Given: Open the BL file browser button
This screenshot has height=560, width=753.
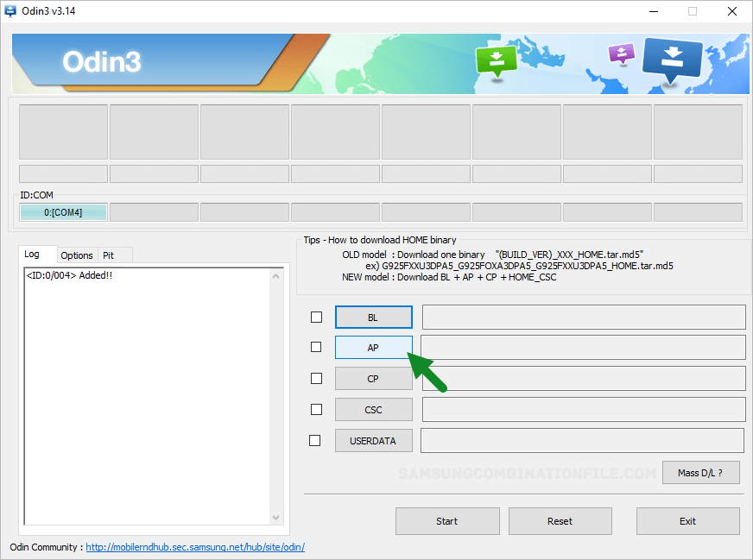Looking at the screenshot, I should 374,318.
